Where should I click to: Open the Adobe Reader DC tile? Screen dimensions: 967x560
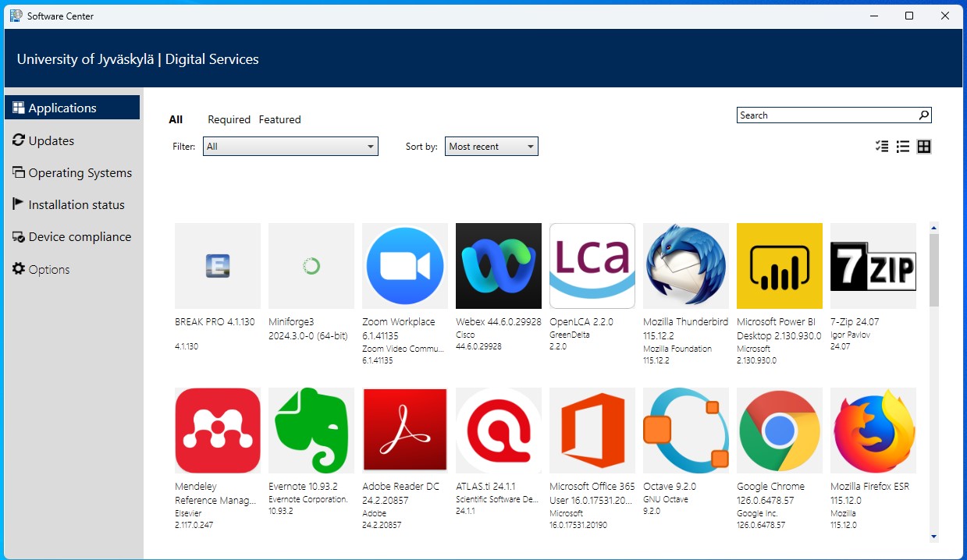(404, 431)
